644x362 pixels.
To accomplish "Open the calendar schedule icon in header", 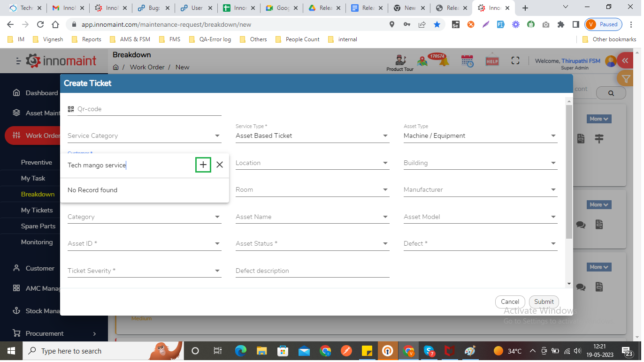I will [x=467, y=60].
